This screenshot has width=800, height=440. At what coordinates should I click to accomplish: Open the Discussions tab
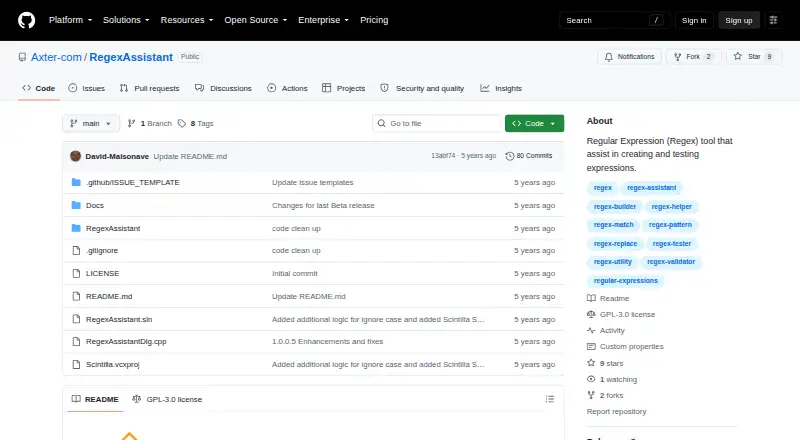click(x=223, y=88)
